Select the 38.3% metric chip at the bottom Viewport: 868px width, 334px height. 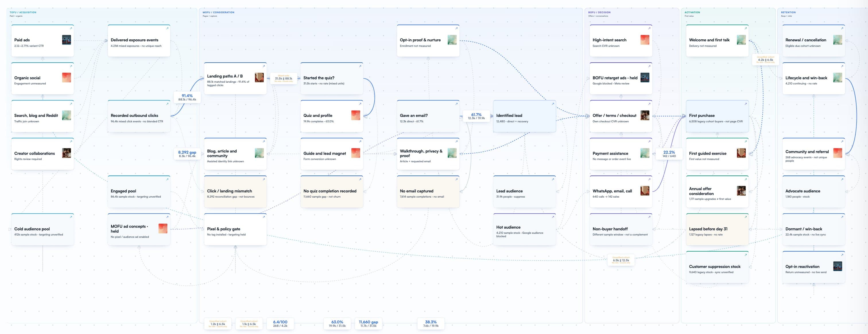(431, 324)
